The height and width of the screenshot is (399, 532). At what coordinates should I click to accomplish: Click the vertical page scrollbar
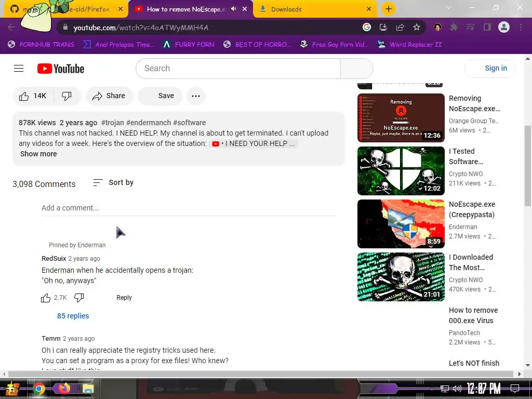(x=528, y=166)
